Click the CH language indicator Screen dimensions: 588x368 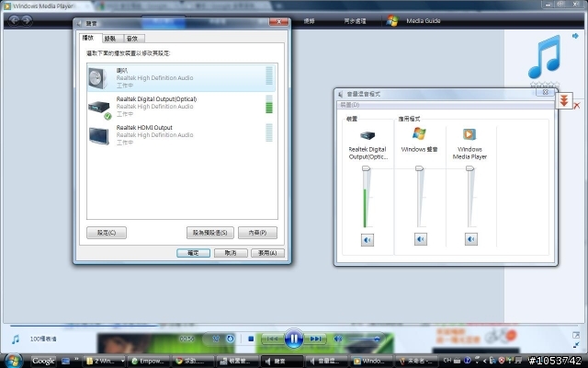click(x=447, y=360)
